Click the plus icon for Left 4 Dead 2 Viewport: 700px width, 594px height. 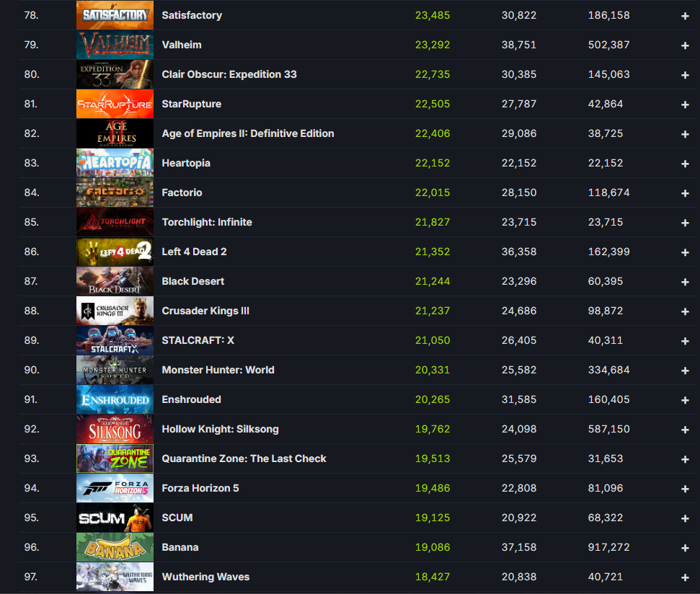685,252
